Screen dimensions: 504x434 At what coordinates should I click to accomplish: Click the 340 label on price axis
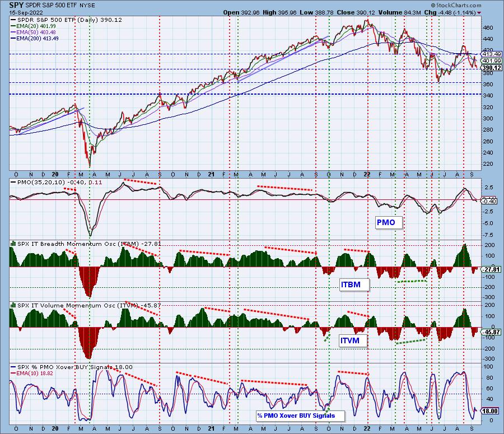click(488, 95)
